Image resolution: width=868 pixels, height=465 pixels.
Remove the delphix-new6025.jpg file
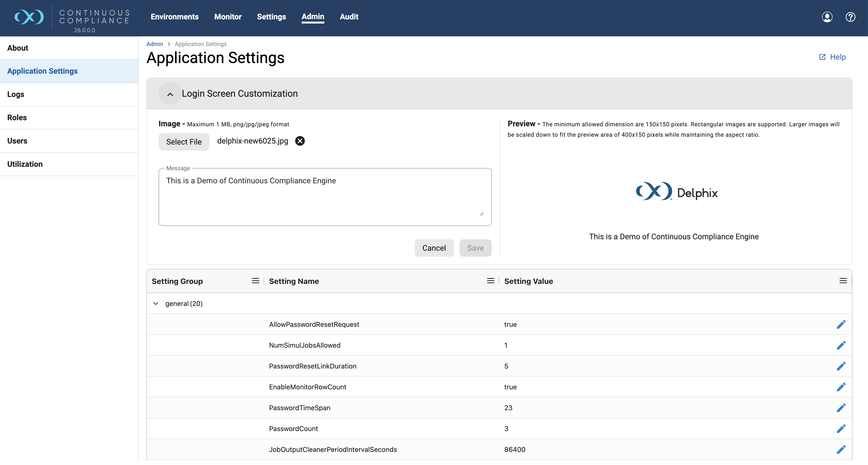tap(299, 141)
